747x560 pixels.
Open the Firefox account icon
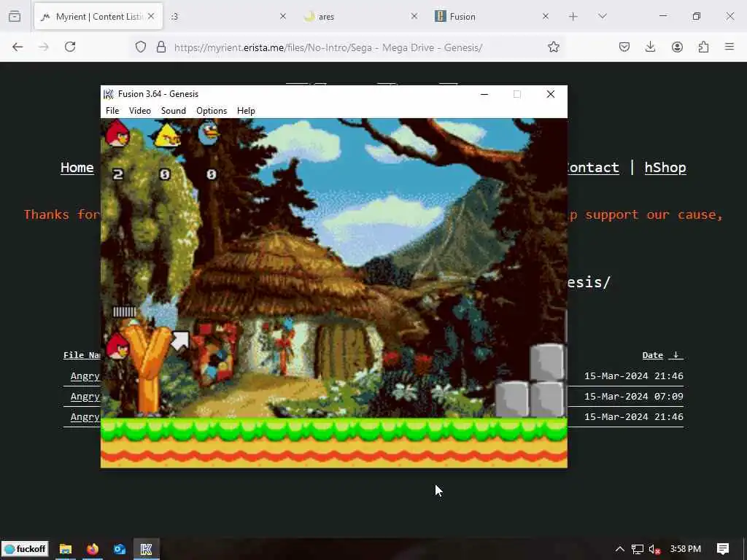point(677,47)
